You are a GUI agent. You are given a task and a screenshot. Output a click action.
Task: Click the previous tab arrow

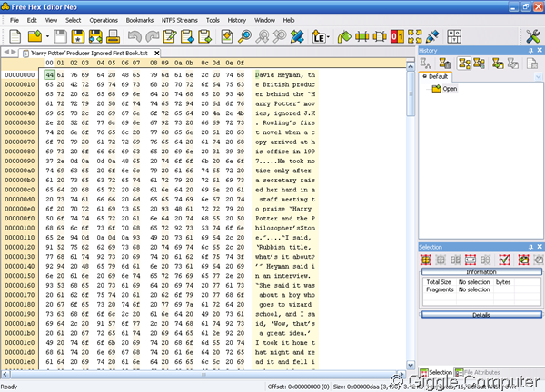tap(6, 52)
